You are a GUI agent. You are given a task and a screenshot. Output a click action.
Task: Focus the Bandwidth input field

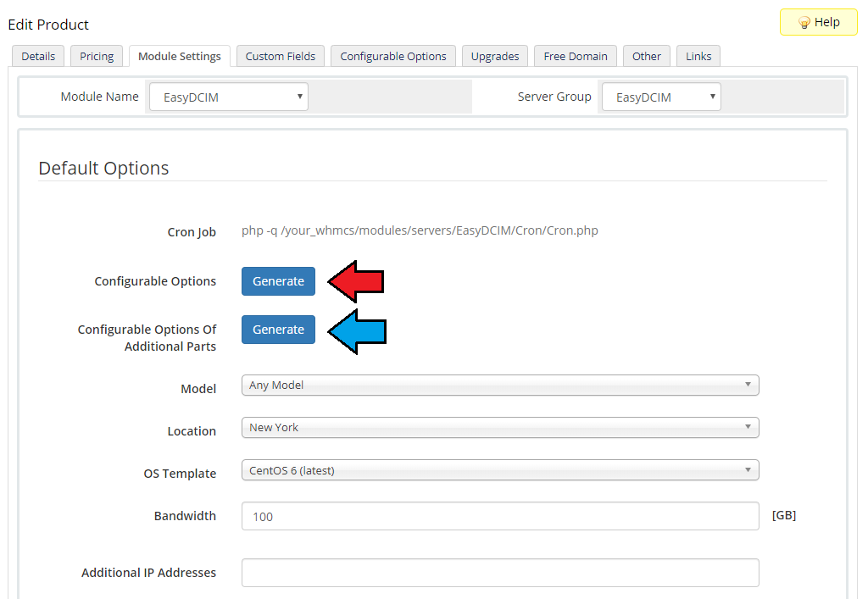(x=500, y=516)
